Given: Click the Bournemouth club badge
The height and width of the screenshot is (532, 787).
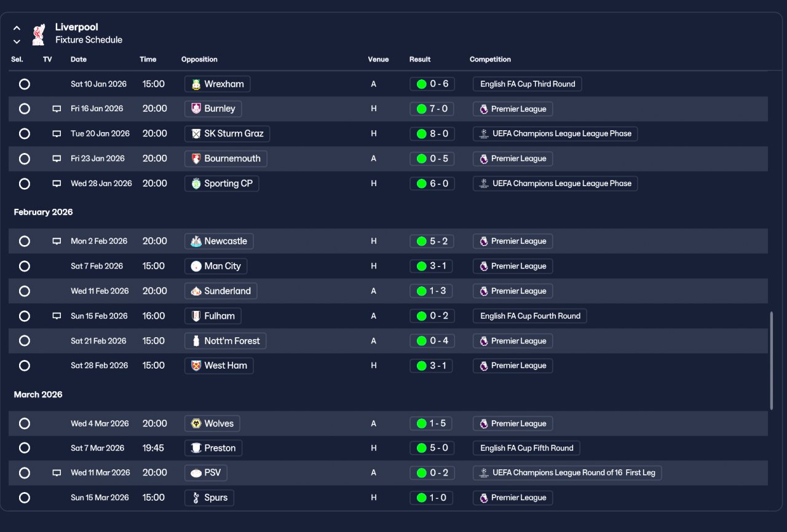Looking at the screenshot, I should click(x=196, y=158).
